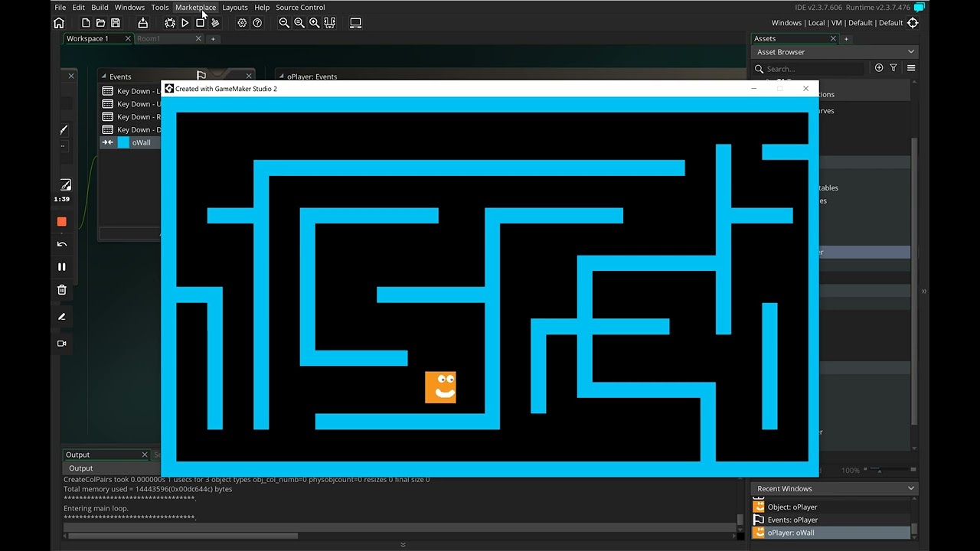Close the Events panel
This screenshot has width=980, height=551.
click(249, 76)
